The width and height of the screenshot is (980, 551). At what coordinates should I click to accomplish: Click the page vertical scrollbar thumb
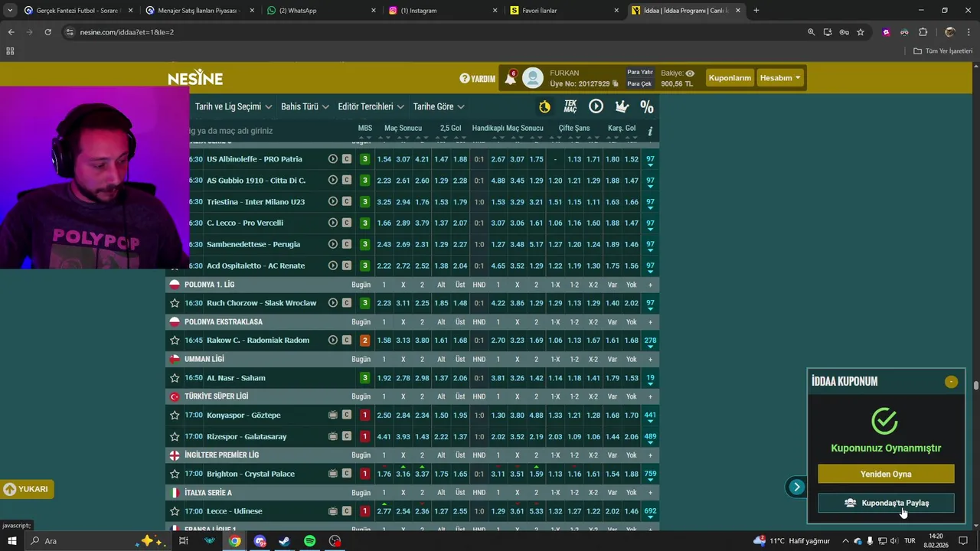click(x=976, y=385)
